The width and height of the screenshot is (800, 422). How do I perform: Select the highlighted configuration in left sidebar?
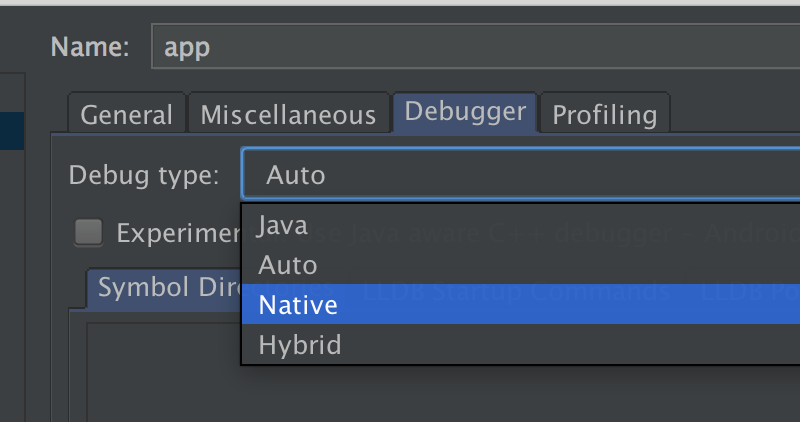pyautogui.click(x=12, y=131)
